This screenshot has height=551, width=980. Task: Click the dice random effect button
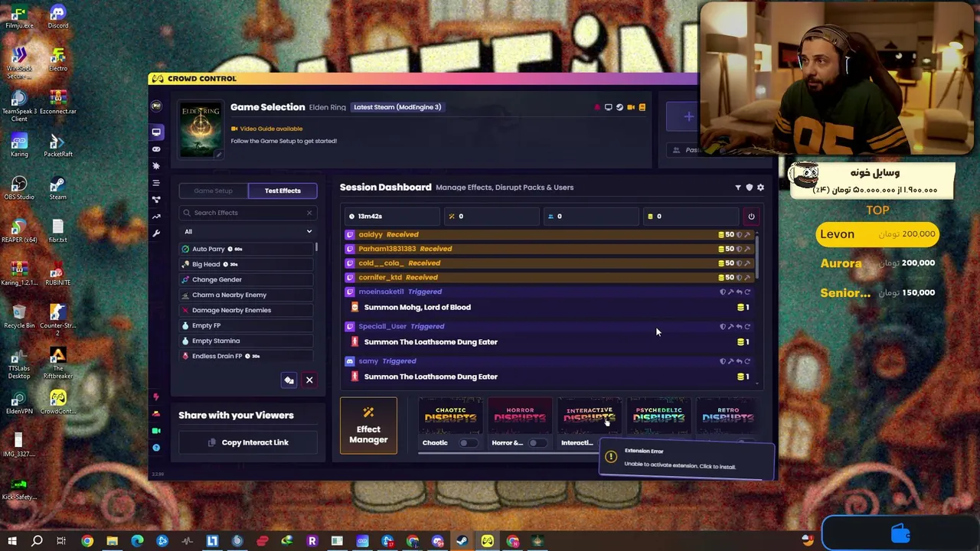point(289,380)
